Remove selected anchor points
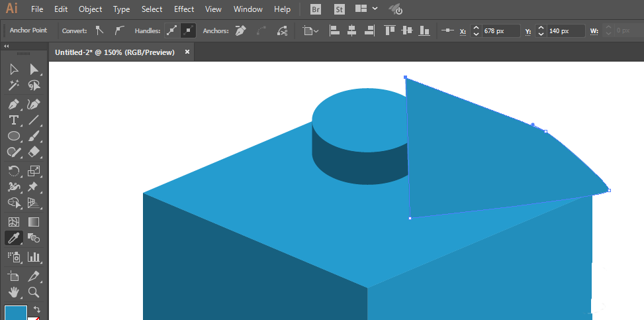The height and width of the screenshot is (320, 644). 241,30
